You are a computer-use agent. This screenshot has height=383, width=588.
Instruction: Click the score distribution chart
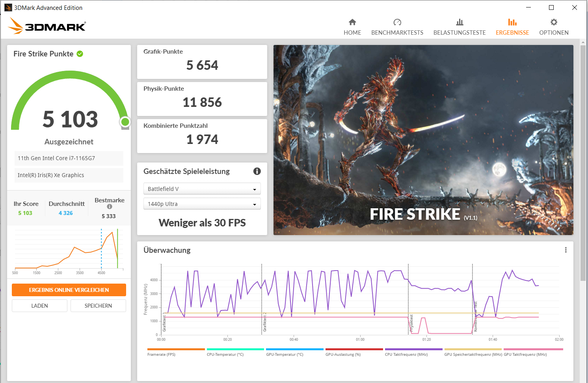point(69,251)
